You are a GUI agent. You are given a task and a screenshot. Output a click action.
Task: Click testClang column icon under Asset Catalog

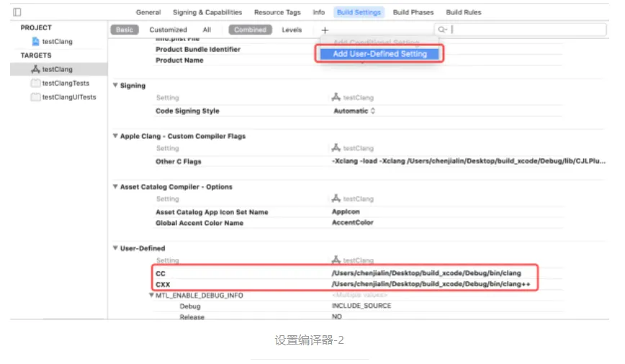(336, 199)
